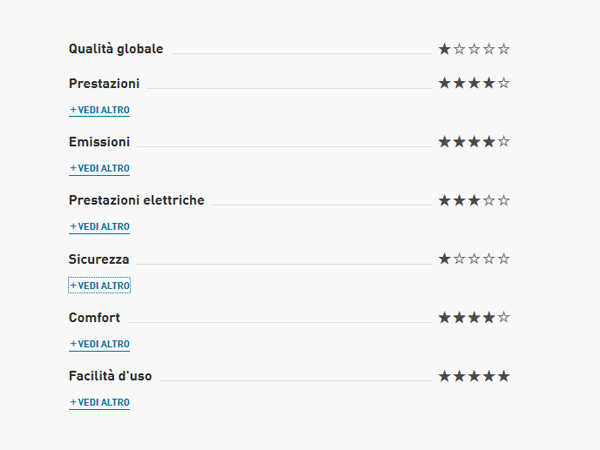Click the Emissioni star rating
Screen dimensions: 600x450
474,142
